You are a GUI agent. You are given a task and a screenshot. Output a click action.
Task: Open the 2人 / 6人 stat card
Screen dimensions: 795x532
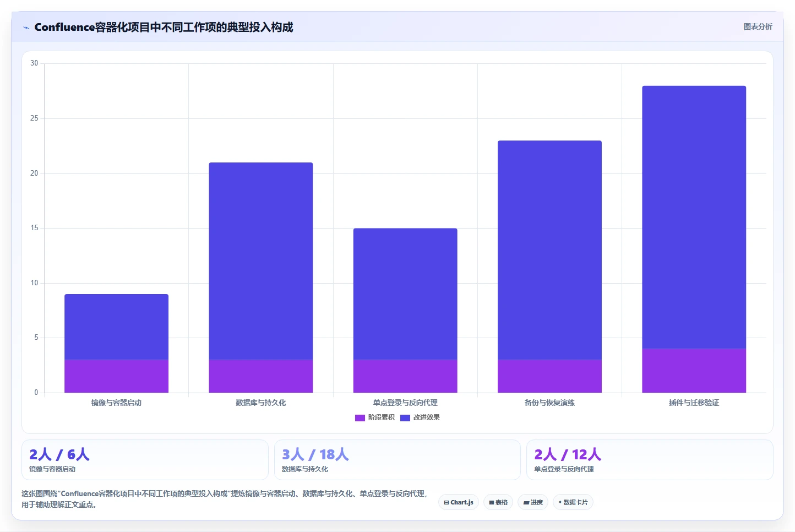click(145, 460)
